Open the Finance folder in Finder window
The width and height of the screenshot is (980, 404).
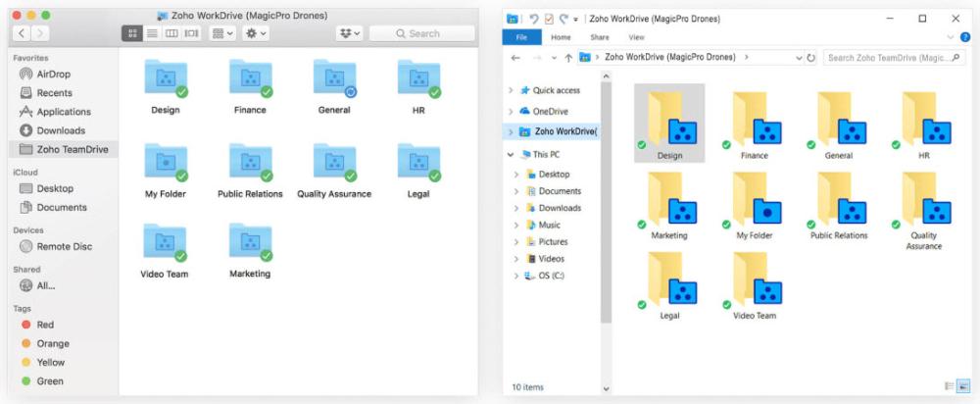click(x=251, y=78)
